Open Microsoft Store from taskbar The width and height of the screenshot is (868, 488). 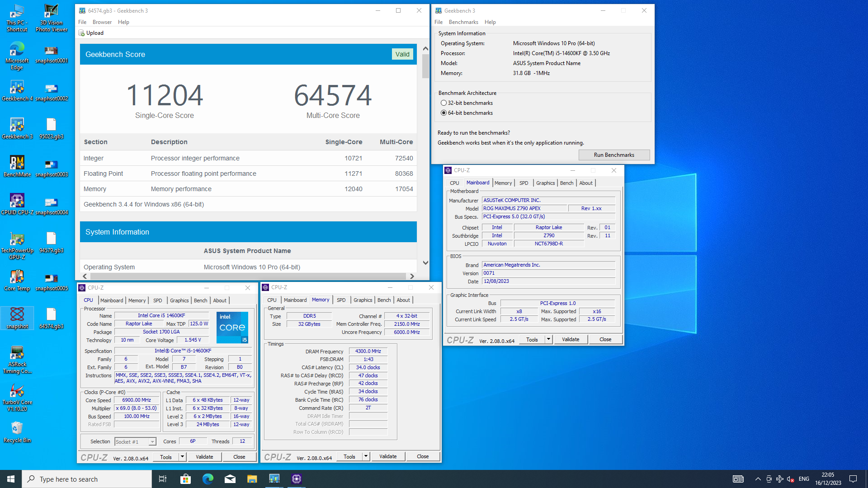pos(185,479)
